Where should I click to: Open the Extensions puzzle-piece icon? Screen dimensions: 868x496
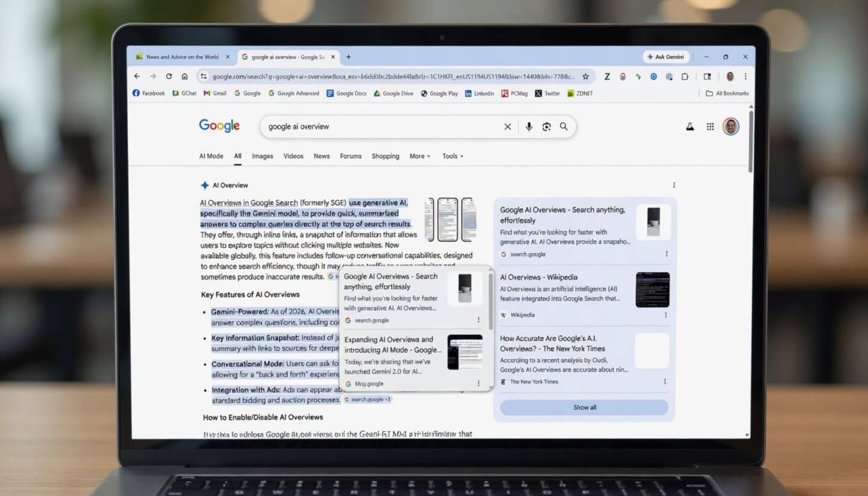(x=685, y=77)
